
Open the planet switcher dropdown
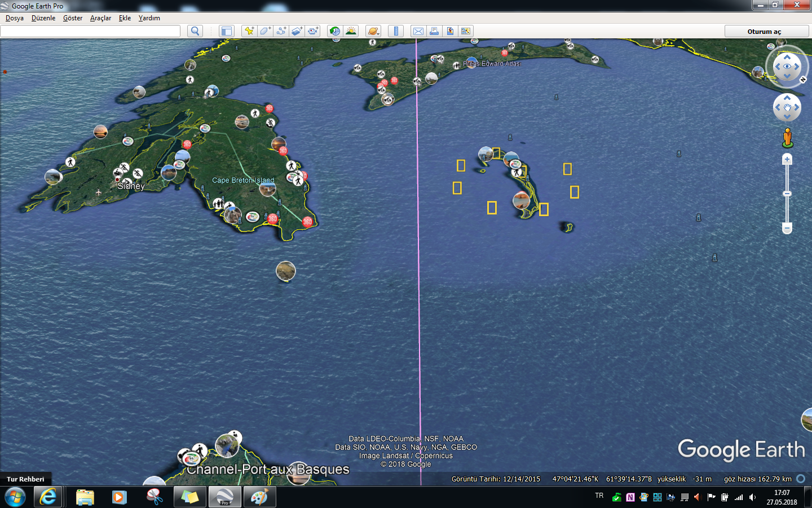373,31
